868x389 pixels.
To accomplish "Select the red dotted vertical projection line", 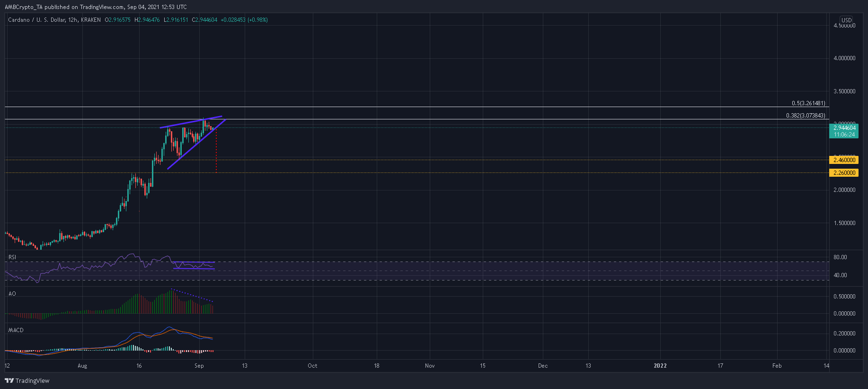I will [x=216, y=150].
